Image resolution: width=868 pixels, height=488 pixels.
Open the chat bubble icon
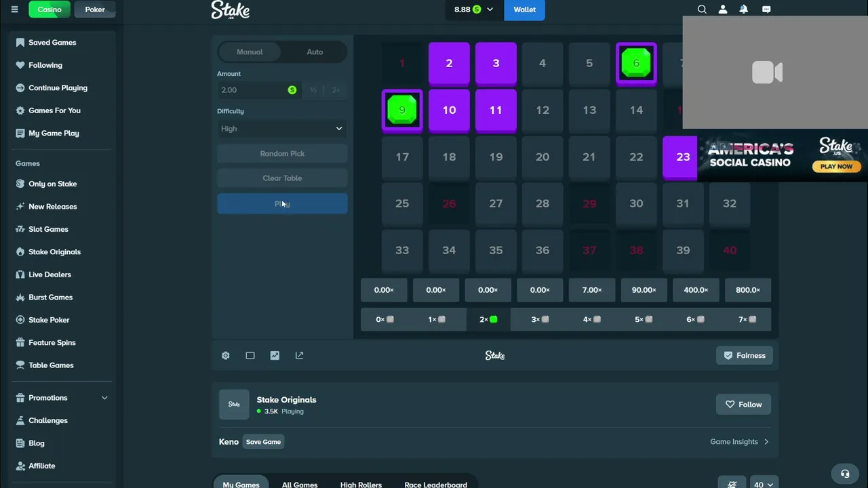[x=766, y=9]
